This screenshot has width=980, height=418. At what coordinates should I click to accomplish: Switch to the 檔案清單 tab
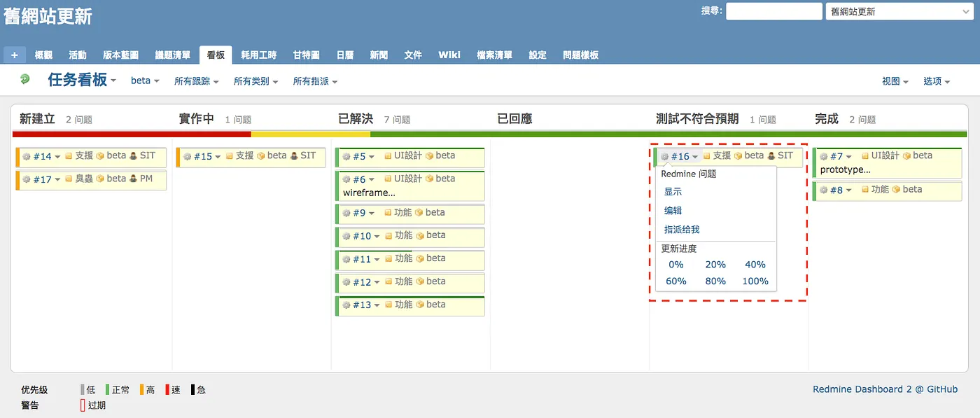pos(494,55)
